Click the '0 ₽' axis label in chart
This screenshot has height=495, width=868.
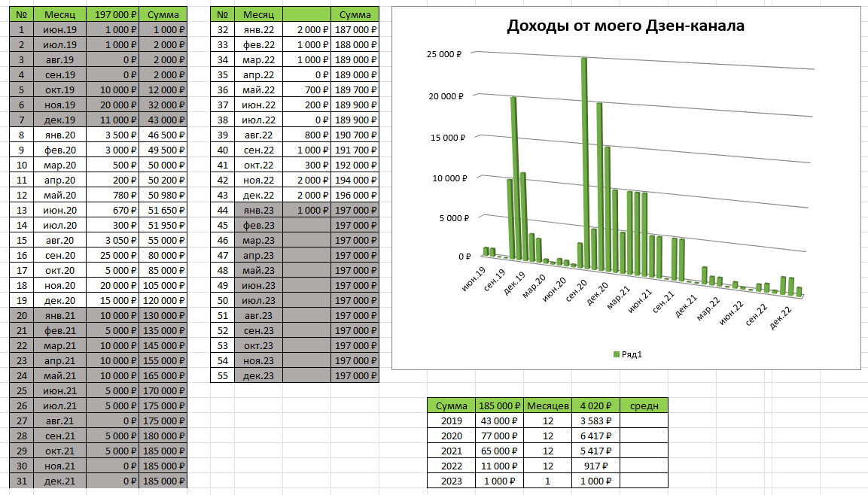click(x=464, y=257)
